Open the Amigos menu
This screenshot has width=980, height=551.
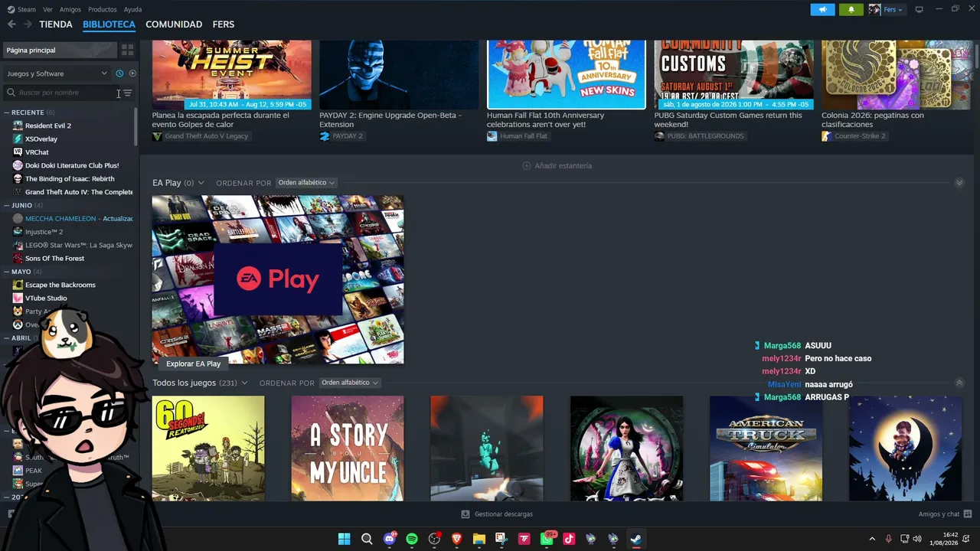coord(70,9)
